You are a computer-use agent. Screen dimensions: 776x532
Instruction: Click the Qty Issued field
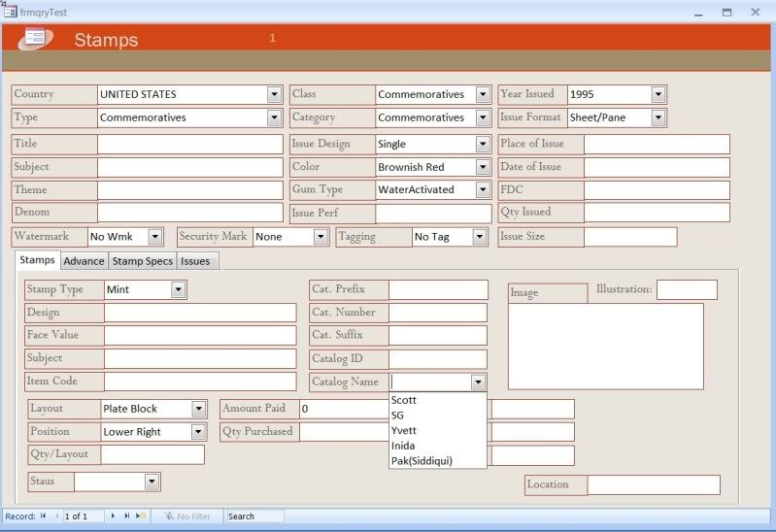[657, 213]
